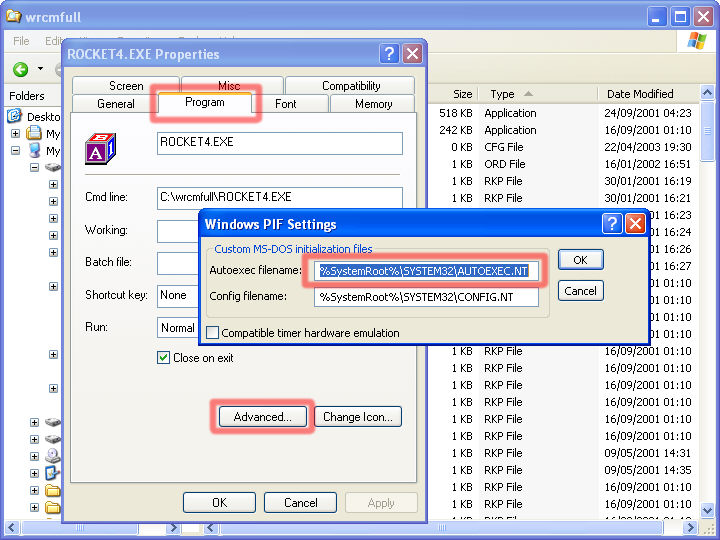This screenshot has height=540, width=720.
Task: Click the Desktop icon in Folders tree
Action: 14,116
